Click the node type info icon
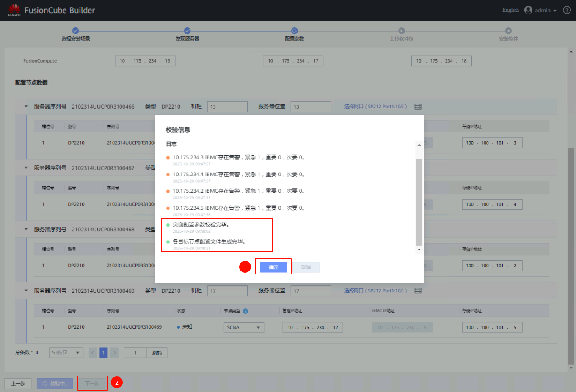 point(245,311)
